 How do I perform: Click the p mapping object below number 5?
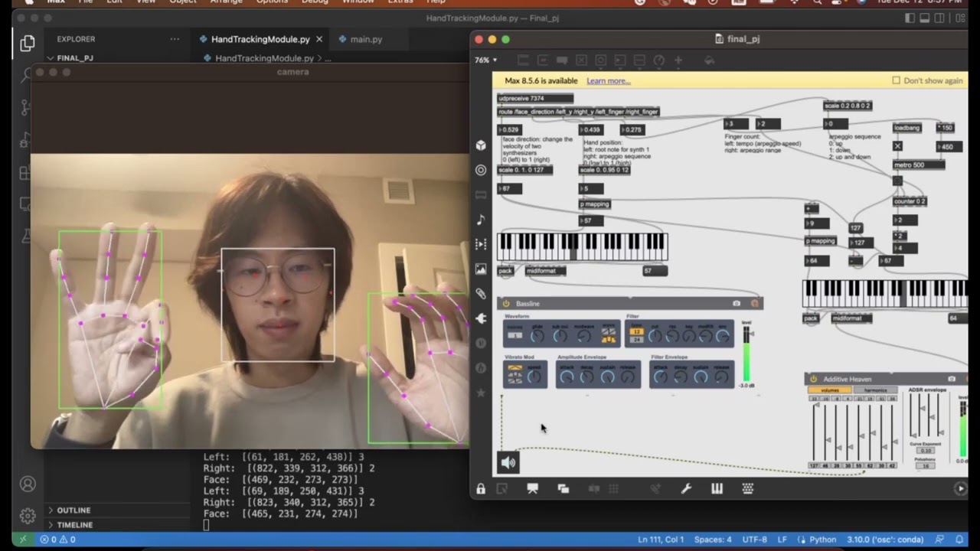click(x=595, y=204)
